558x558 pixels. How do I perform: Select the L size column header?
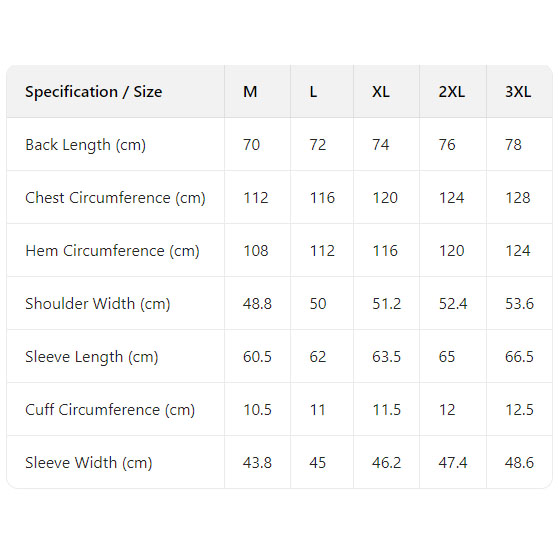pos(313,92)
